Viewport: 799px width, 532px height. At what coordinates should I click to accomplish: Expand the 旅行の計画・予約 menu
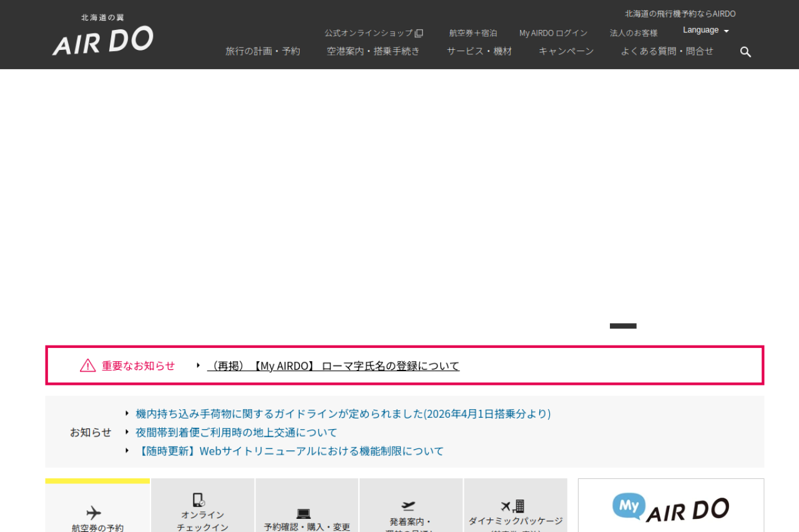coord(263,51)
